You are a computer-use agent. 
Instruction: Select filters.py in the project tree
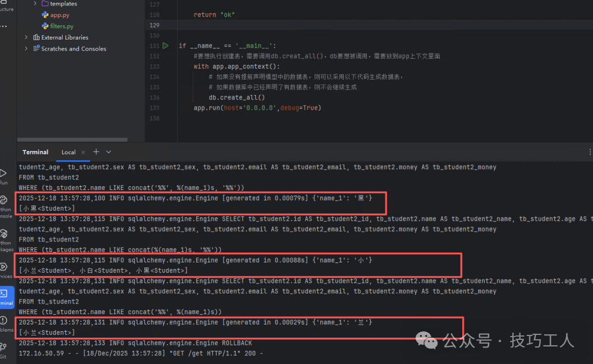click(x=62, y=26)
